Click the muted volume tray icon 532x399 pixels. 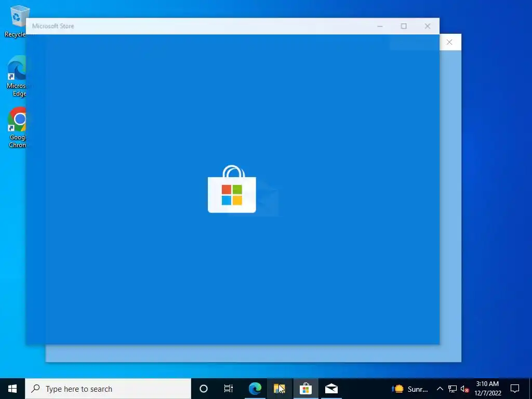pos(464,389)
